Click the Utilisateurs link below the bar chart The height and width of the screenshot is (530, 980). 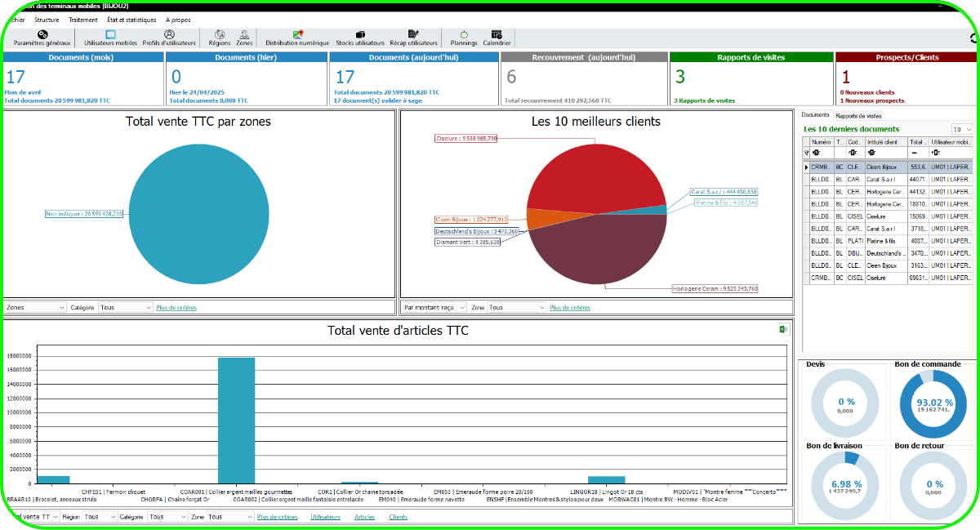325,517
